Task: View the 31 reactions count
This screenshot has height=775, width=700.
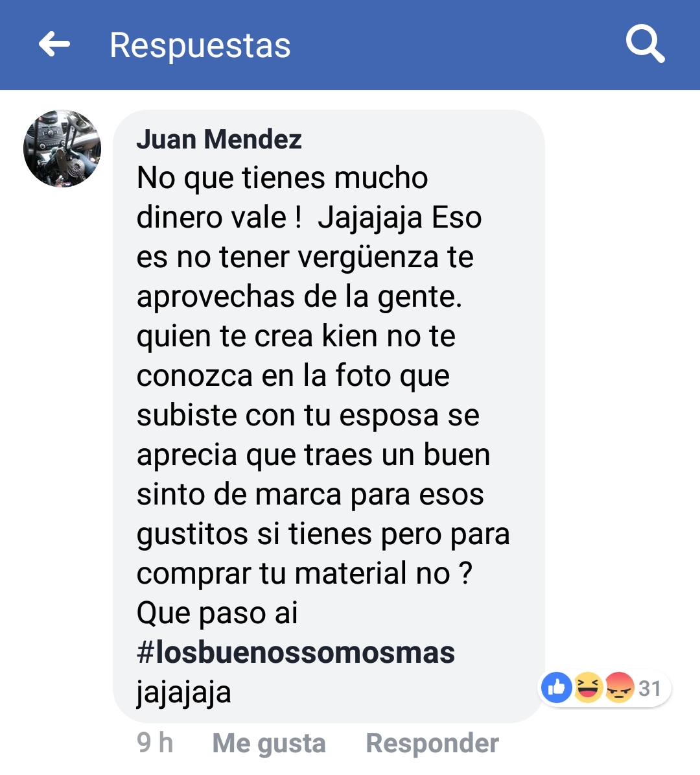Action: tap(649, 689)
